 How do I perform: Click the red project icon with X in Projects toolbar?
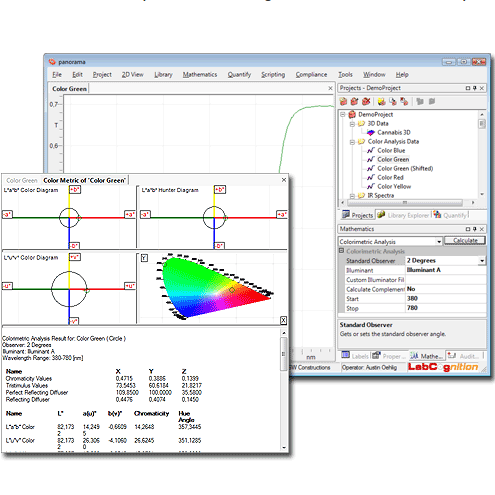366,101
